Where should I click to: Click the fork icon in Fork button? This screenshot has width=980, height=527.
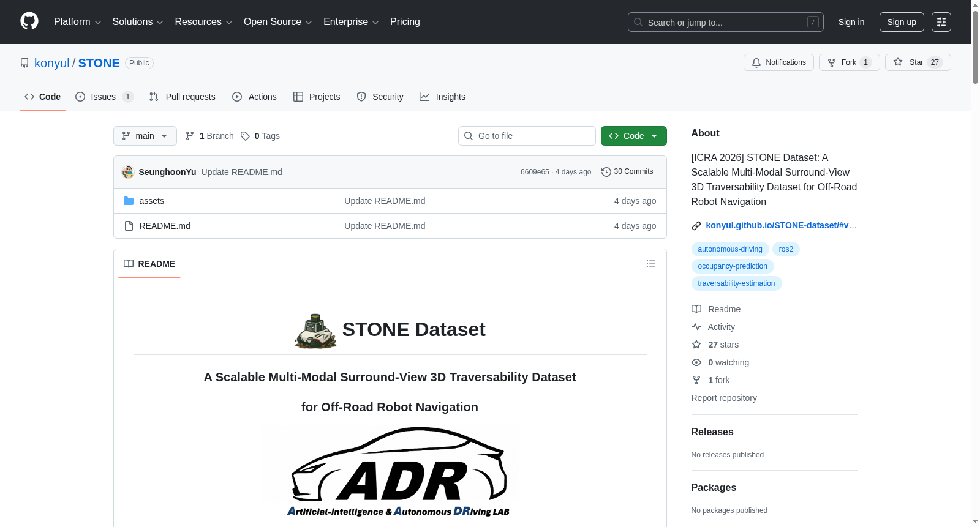[832, 62]
